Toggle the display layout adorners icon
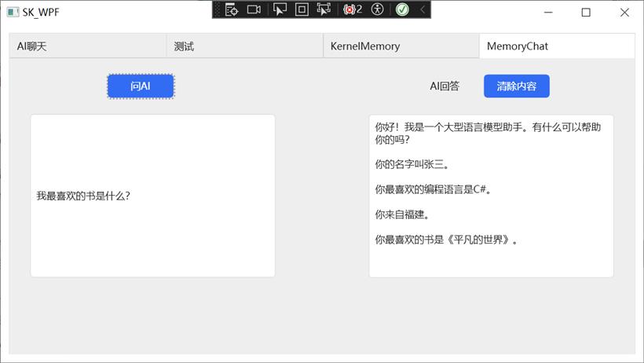Screen dimensions: 644x363 coord(302,9)
